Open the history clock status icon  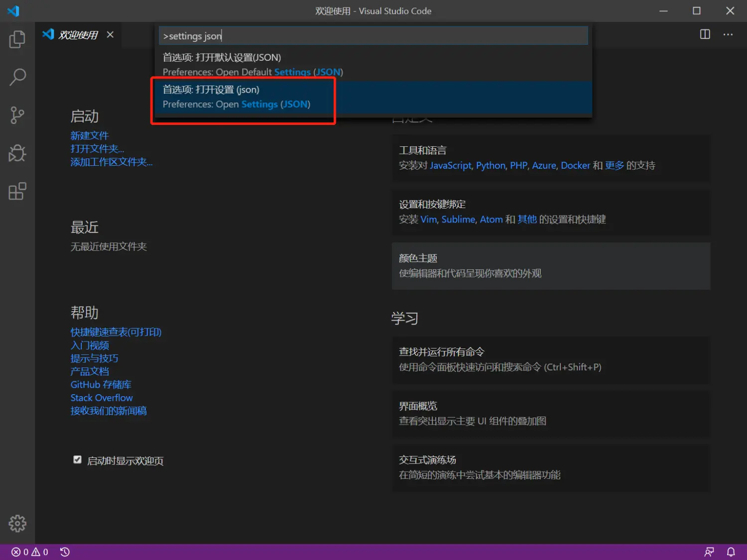65,552
